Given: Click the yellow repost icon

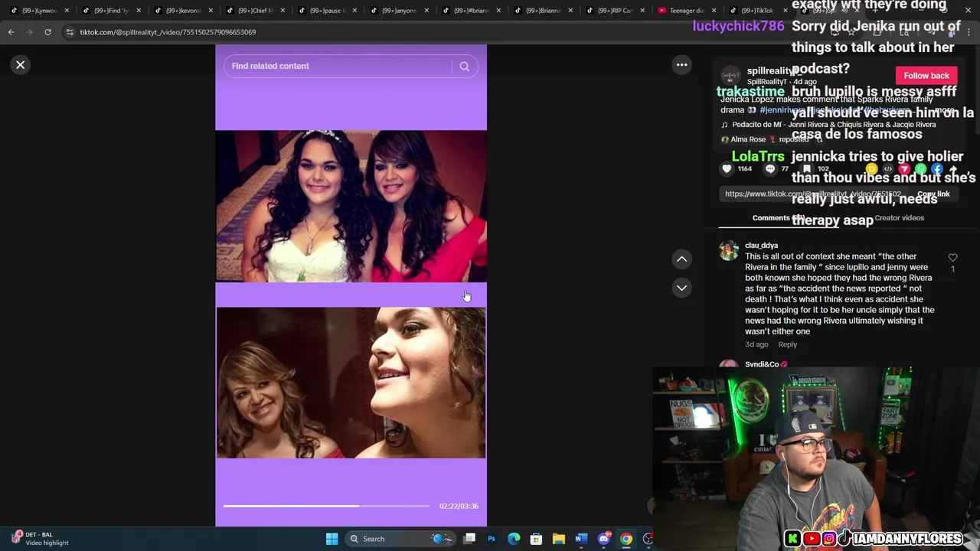Looking at the screenshot, I should [x=871, y=169].
